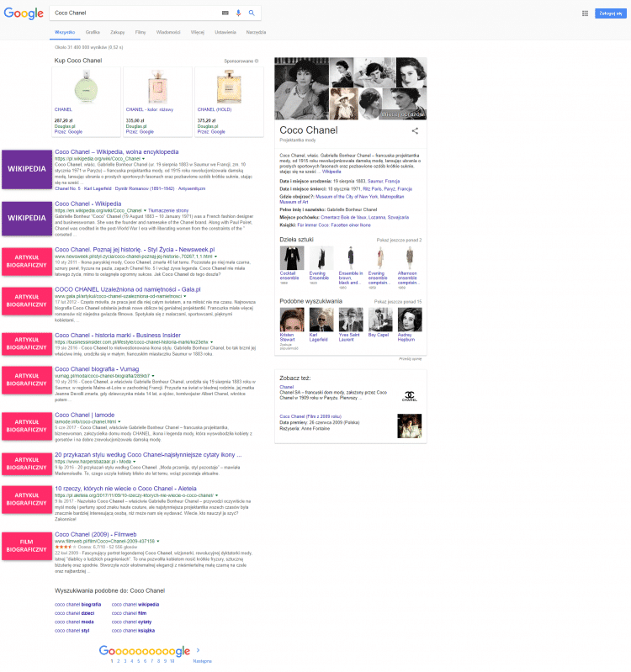This screenshot has width=631, height=672.
Task: Click the Zaloguj się button
Action: click(x=611, y=13)
